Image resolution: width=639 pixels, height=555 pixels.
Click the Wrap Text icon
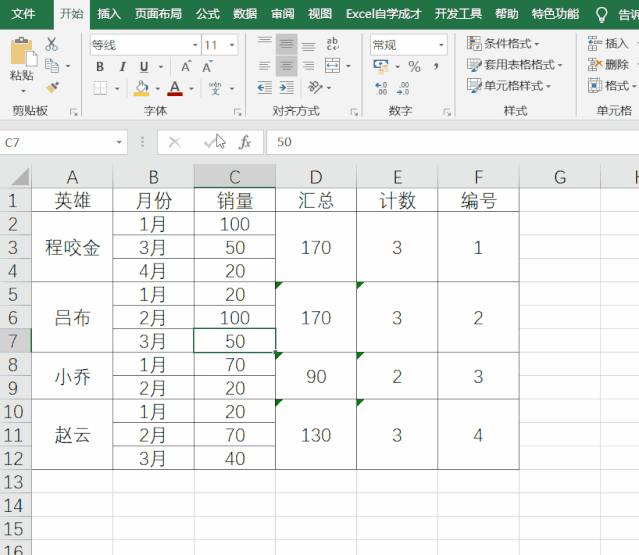332,45
